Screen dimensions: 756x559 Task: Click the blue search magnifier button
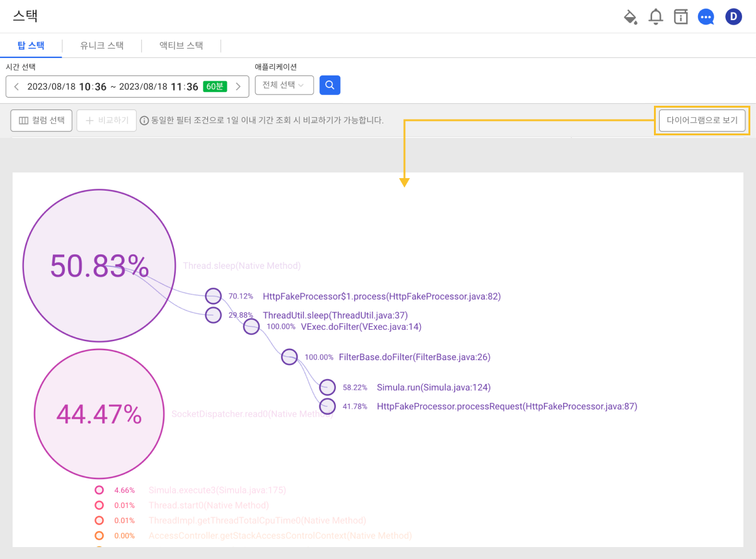pos(330,85)
